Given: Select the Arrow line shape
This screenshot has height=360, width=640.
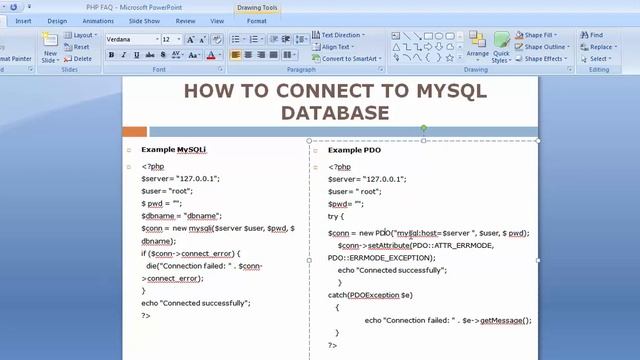Looking at the screenshot, I should click(x=417, y=36).
